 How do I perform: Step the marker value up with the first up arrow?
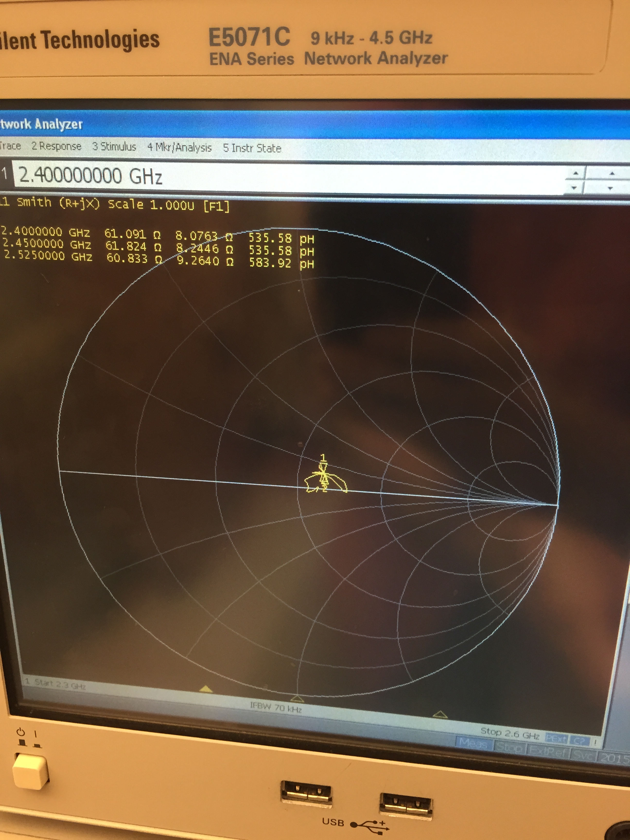point(576,173)
